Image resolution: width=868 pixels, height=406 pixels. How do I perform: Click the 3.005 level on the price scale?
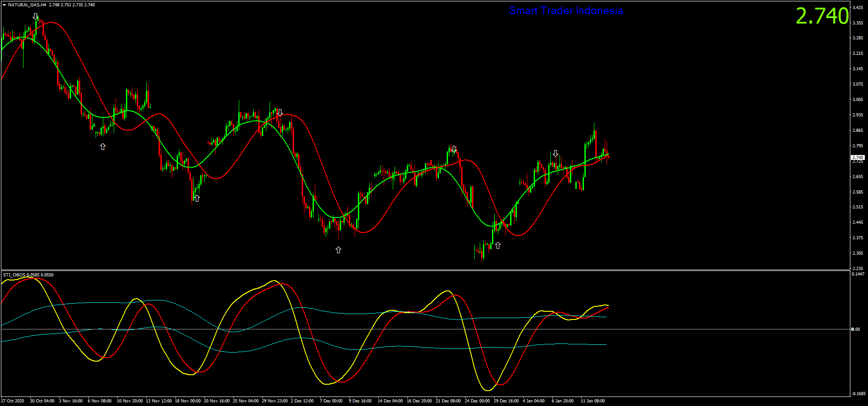[857, 99]
